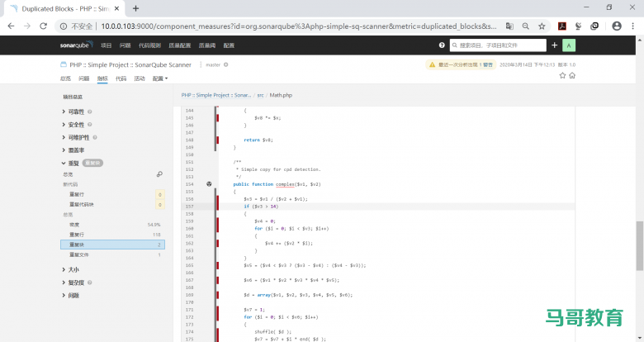This screenshot has width=644, height=342.
Task: Switch to the 总览 project tab
Action: click(65, 78)
